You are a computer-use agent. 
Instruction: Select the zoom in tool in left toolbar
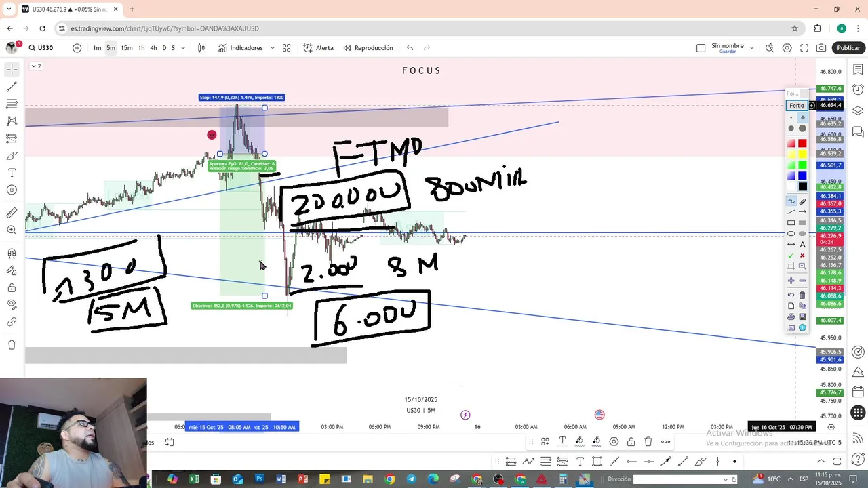pyautogui.click(x=12, y=230)
